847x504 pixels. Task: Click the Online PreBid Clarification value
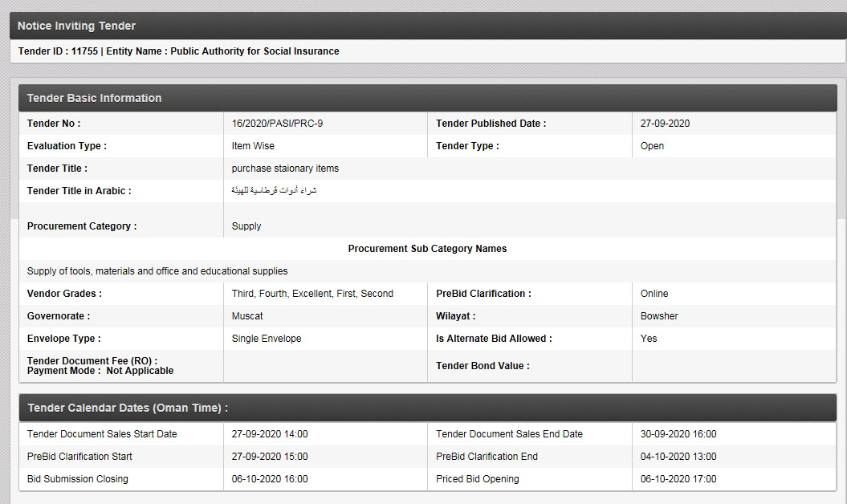tap(654, 294)
